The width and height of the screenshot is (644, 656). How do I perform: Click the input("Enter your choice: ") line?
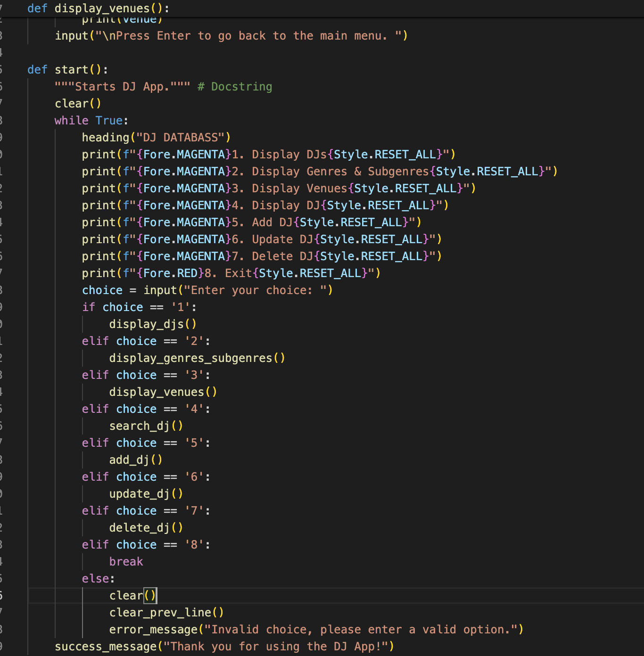click(x=207, y=290)
